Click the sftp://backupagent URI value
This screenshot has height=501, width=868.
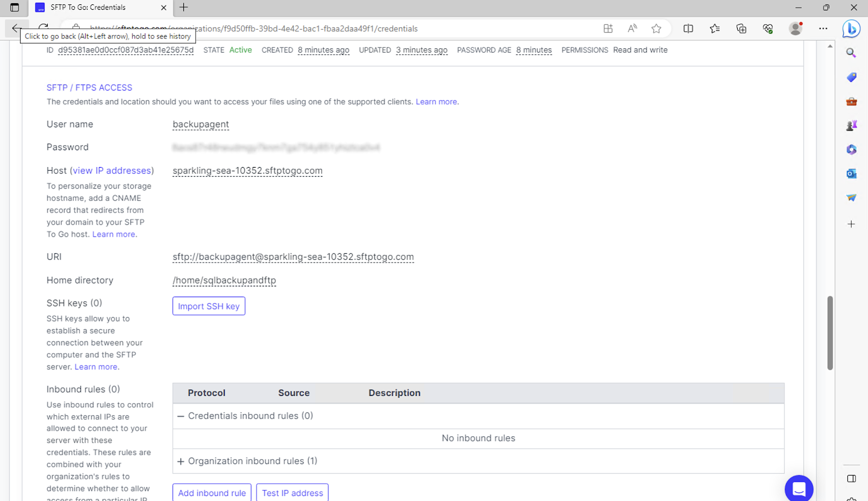click(x=293, y=257)
